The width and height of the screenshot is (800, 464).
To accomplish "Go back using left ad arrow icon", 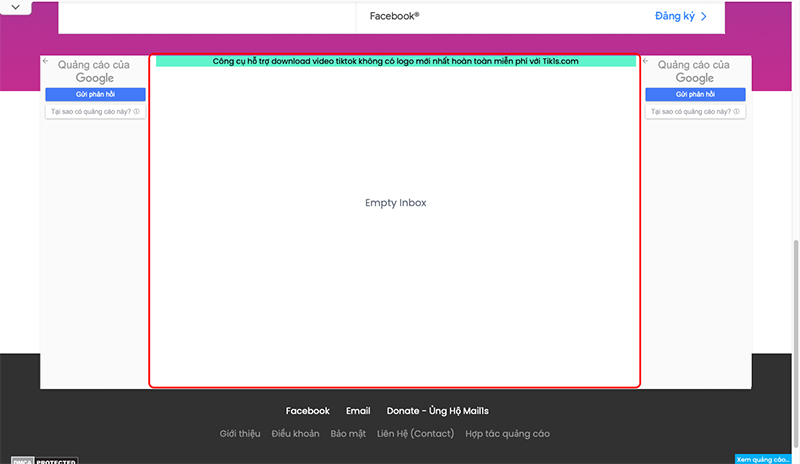I will (x=46, y=61).
